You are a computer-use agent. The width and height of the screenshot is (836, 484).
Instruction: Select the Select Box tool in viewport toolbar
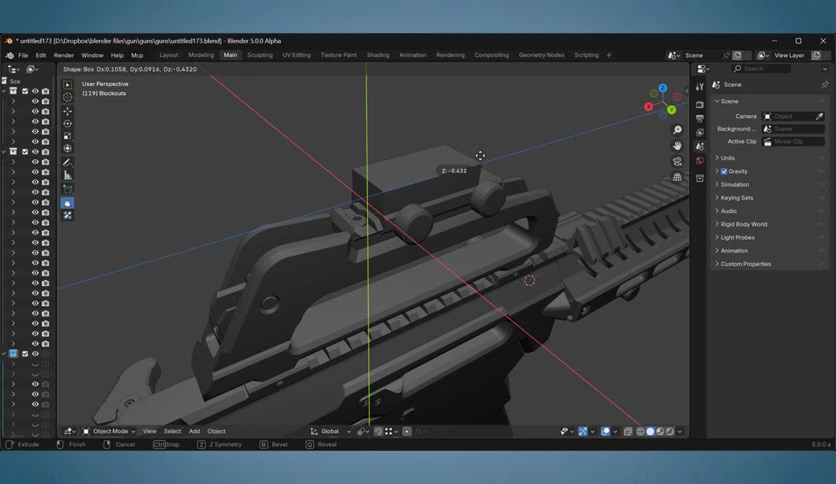point(68,85)
